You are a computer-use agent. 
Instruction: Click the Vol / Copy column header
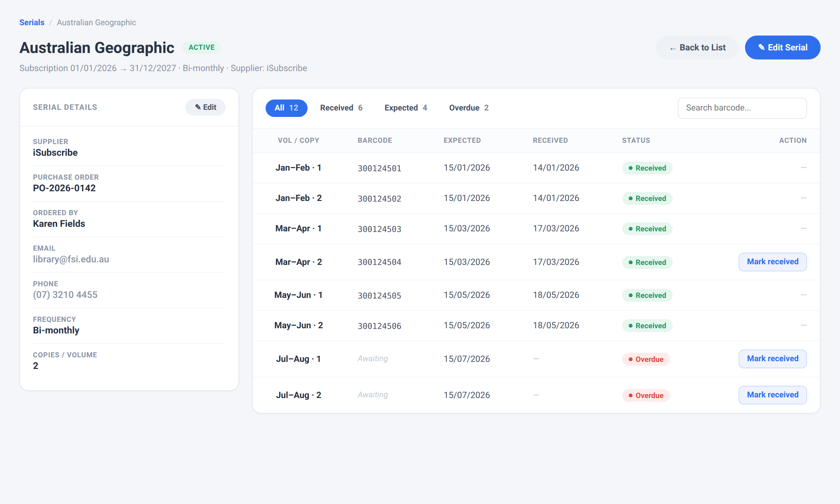coord(299,141)
